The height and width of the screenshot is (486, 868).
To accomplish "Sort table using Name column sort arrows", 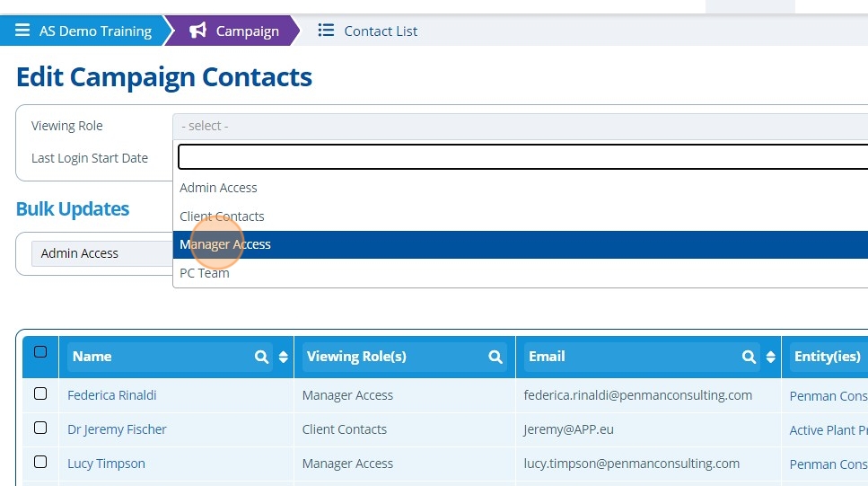I will click(x=284, y=357).
